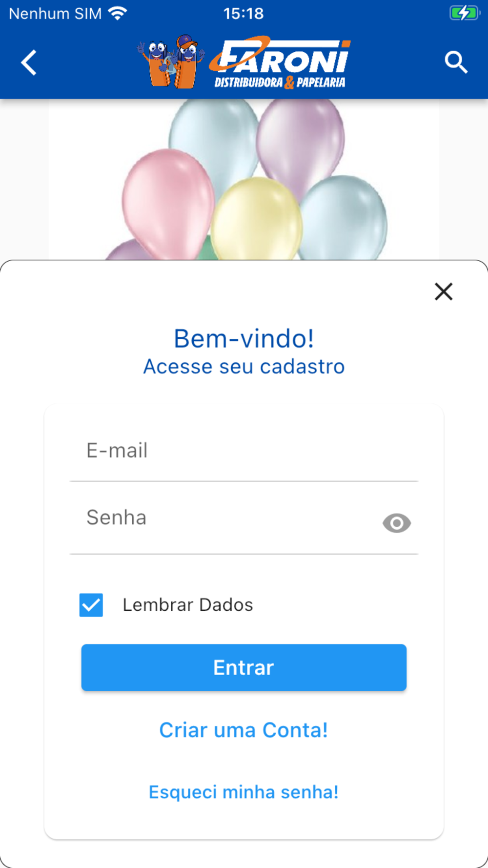Image resolution: width=488 pixels, height=868 pixels.
Task: Tap the Faroni Distribuidora & Papelaria logo
Action: pos(281,63)
